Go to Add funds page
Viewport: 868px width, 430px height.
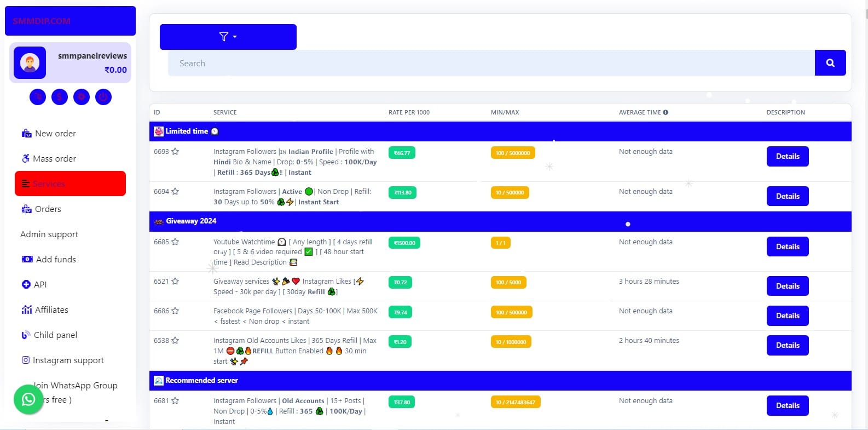point(55,260)
